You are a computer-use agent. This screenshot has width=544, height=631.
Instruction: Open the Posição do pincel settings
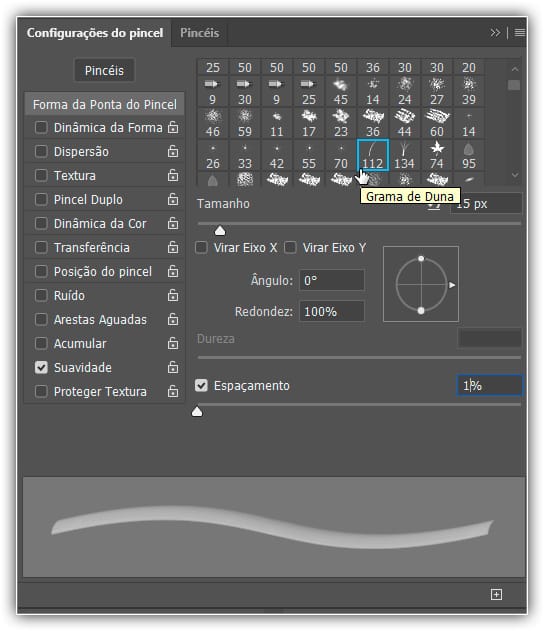(x=103, y=272)
